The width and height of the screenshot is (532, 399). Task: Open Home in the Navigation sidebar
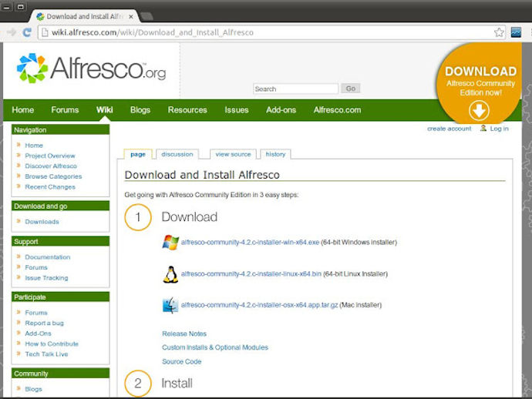[x=34, y=146]
